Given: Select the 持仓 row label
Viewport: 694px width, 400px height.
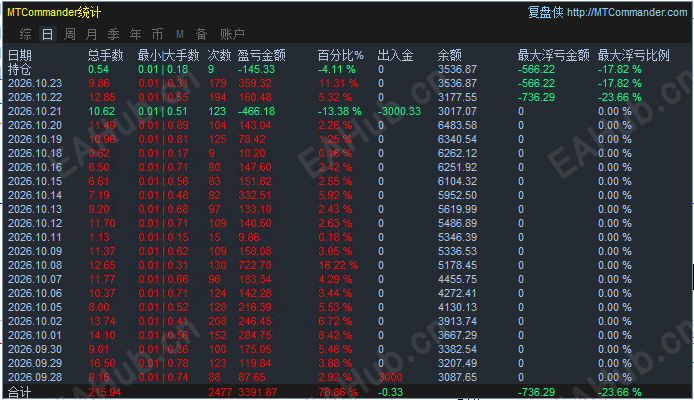Looking at the screenshot, I should coord(20,69).
